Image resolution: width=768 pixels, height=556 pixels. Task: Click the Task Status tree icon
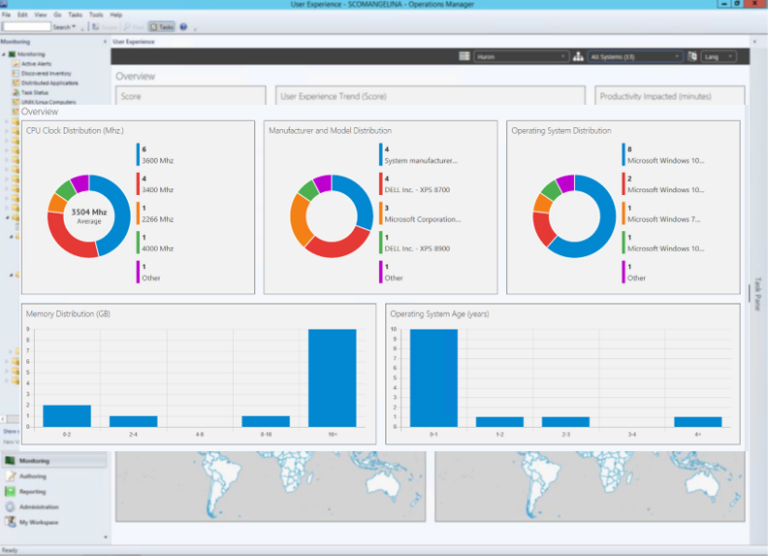point(16,92)
